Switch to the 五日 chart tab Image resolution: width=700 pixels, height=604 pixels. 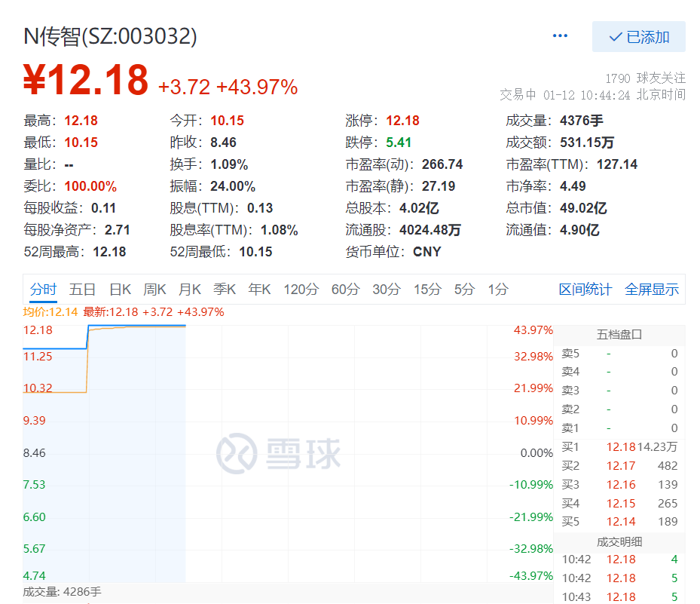click(x=83, y=290)
